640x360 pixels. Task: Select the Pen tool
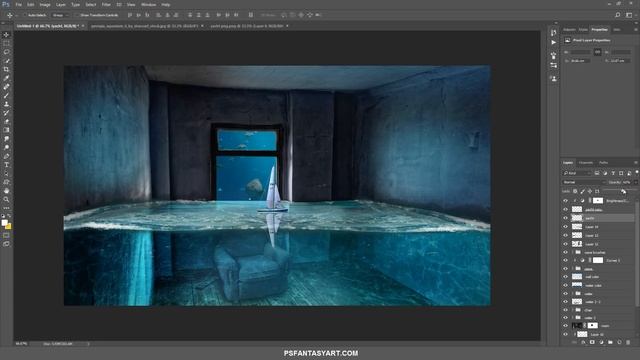coord(6,156)
